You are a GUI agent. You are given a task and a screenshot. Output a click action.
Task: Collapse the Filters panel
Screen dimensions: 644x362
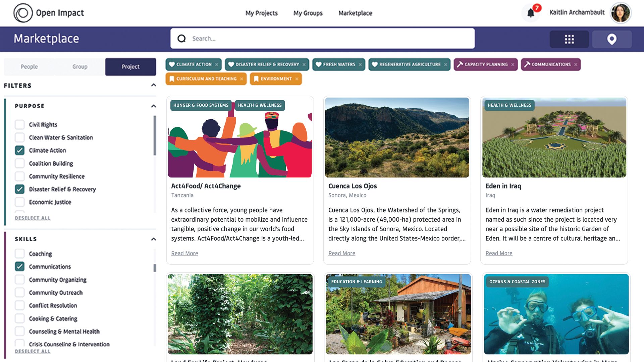(x=153, y=85)
